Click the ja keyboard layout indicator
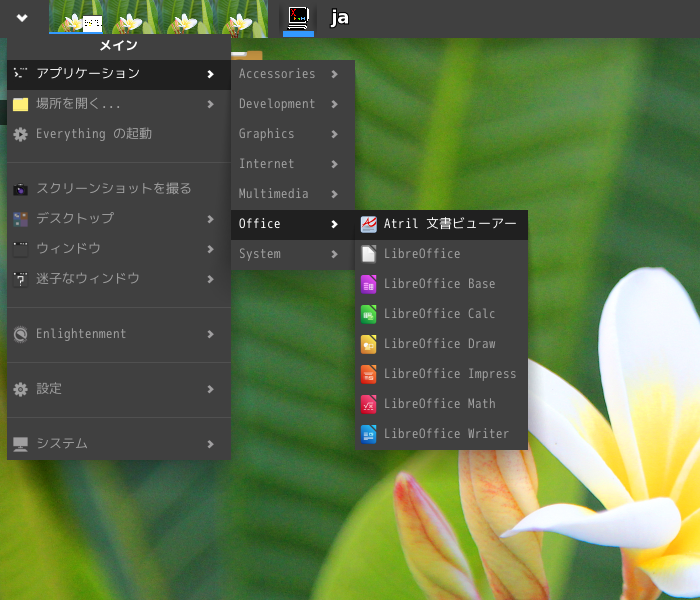 coord(340,18)
